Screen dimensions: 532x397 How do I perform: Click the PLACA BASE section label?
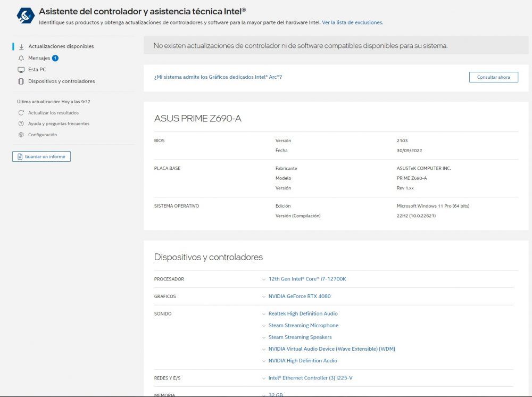tap(167, 168)
